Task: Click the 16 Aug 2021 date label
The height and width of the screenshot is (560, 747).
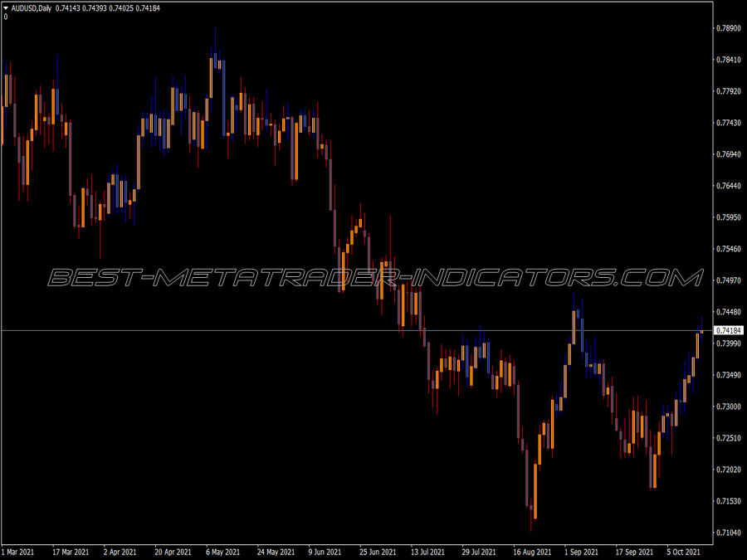Action: (532, 552)
